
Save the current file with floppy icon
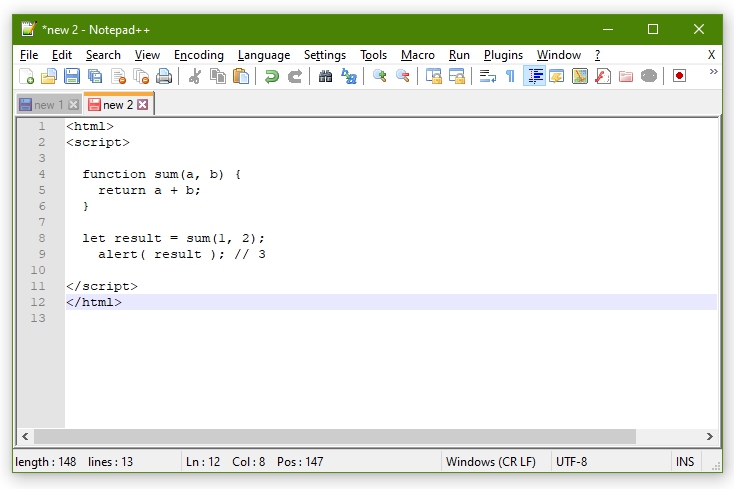pyautogui.click(x=72, y=76)
